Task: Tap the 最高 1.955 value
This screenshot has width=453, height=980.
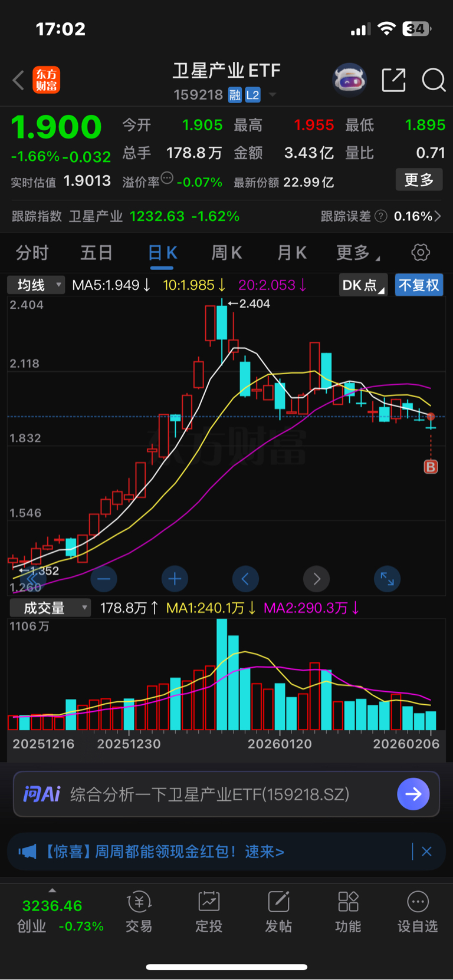Action: [x=314, y=125]
